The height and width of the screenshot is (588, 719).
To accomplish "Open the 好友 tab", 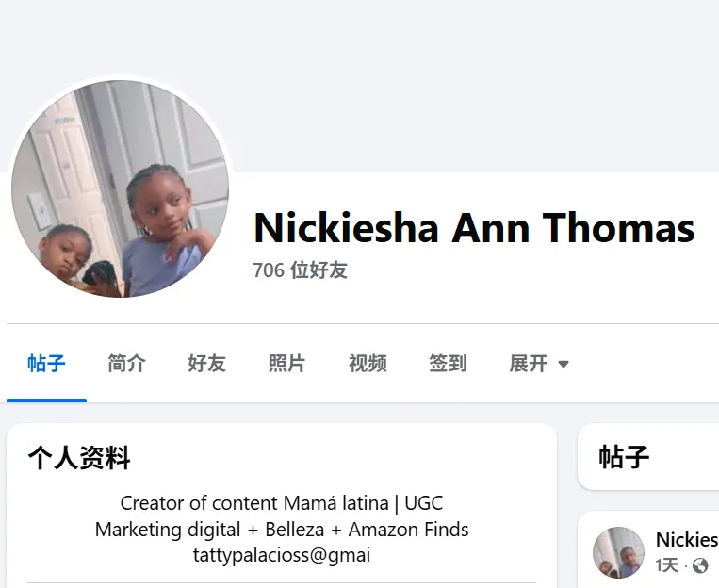I will 206,364.
